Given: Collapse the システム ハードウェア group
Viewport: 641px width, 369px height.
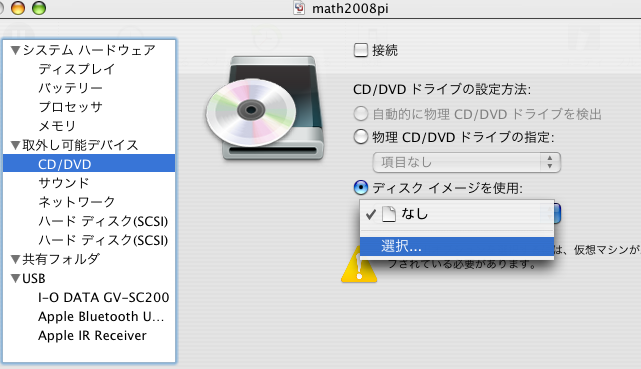Looking at the screenshot, I should [x=16, y=50].
